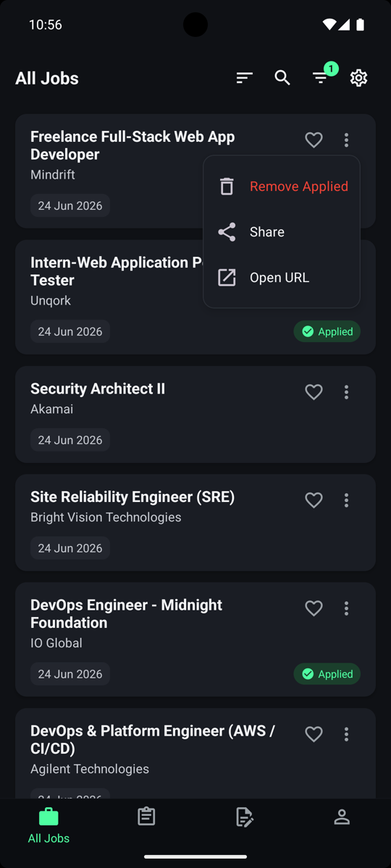Switch to the profile person tab
Viewport: 391px width, 868px height.
point(342,817)
